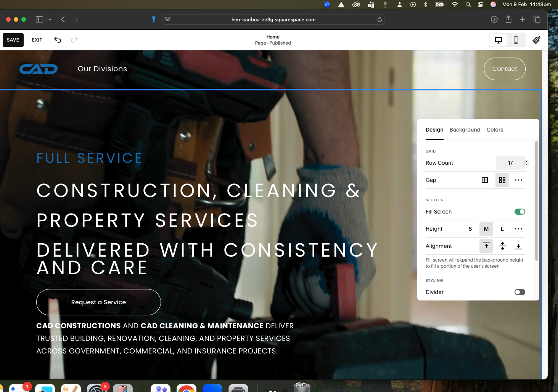Switch to desktop preview icon
Screen dimensions: 558x392
[499, 40]
